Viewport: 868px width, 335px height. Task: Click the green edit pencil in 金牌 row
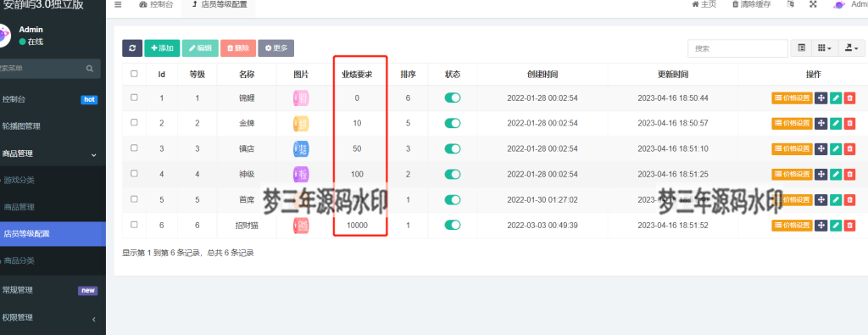(836, 123)
